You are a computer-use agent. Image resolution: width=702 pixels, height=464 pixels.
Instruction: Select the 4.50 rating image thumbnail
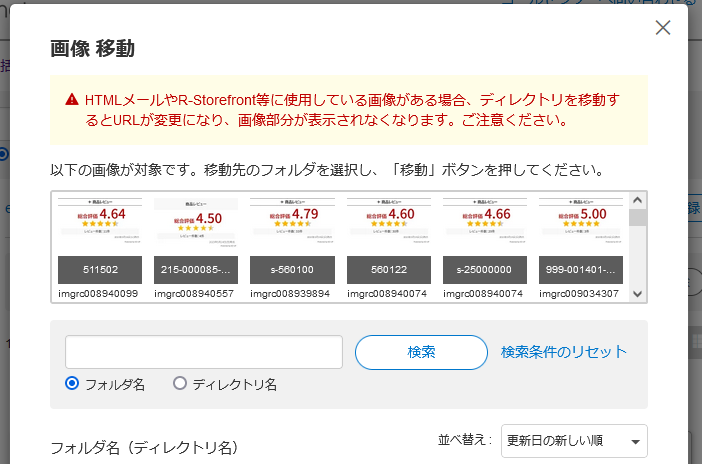pos(194,223)
